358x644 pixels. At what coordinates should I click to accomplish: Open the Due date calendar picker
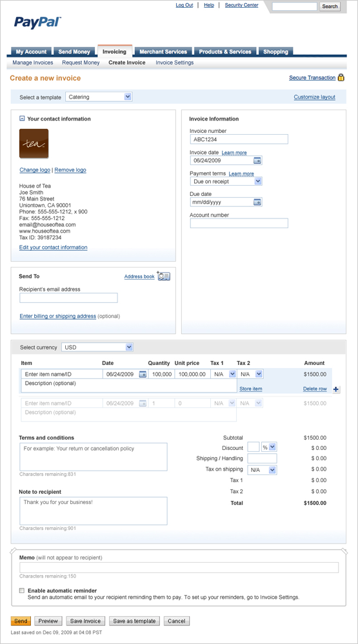point(257,202)
